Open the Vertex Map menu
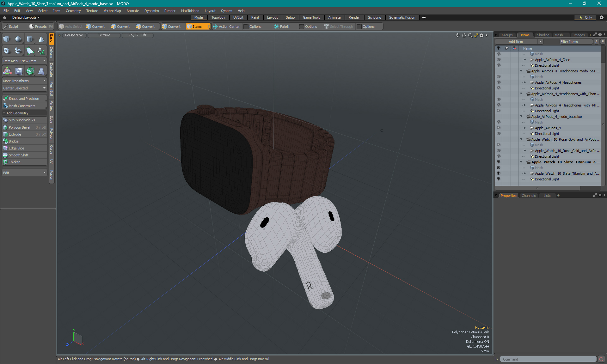Viewport: 607px width, 364px height. (112, 11)
